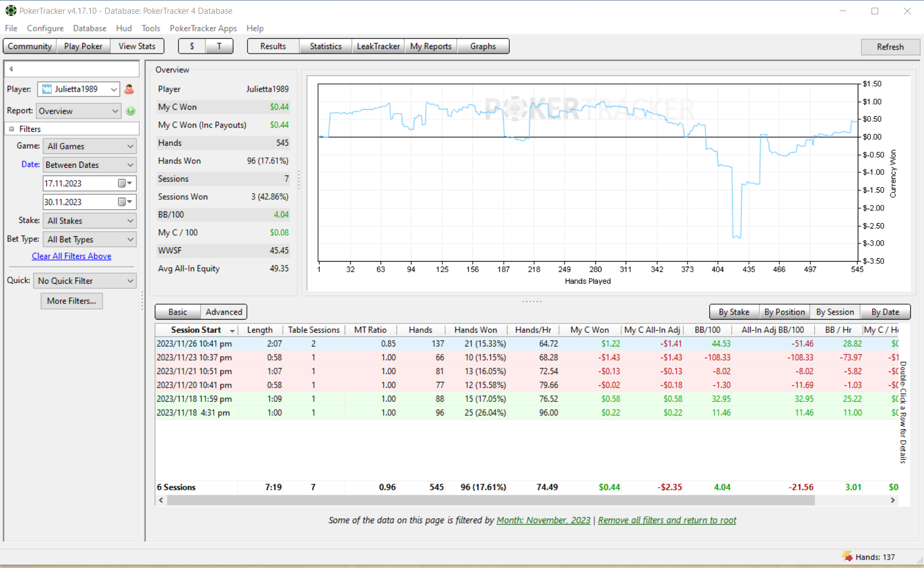
Task: Click Remove all filters and return to root
Action: click(667, 520)
